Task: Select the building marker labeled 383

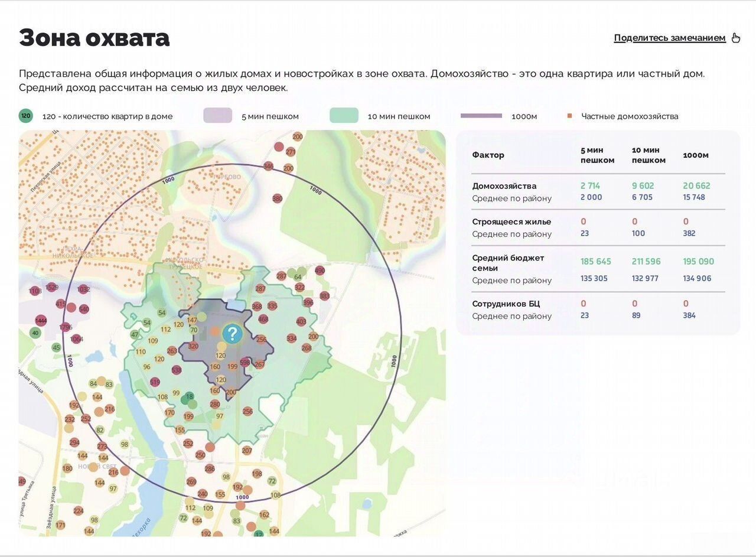Action: [324, 296]
